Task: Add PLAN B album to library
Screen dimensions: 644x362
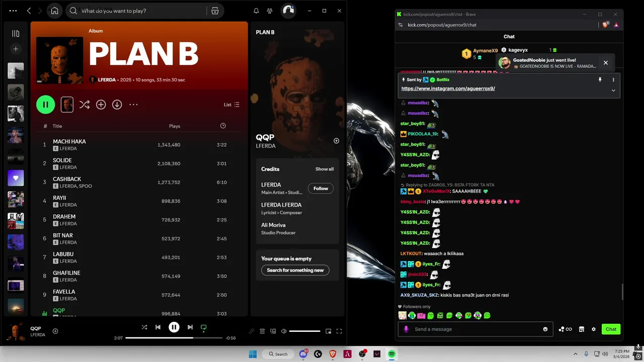Action: click(101, 105)
